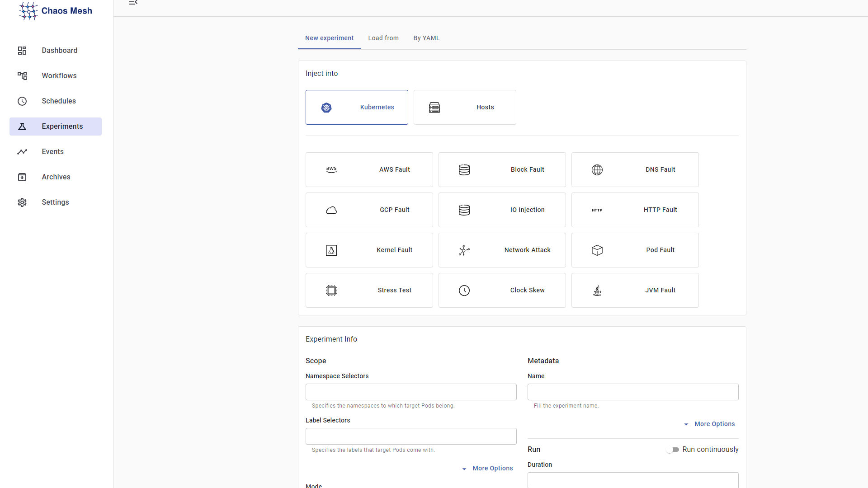Click the experiment Name input field
This screenshot has height=488, width=868.
[633, 392]
